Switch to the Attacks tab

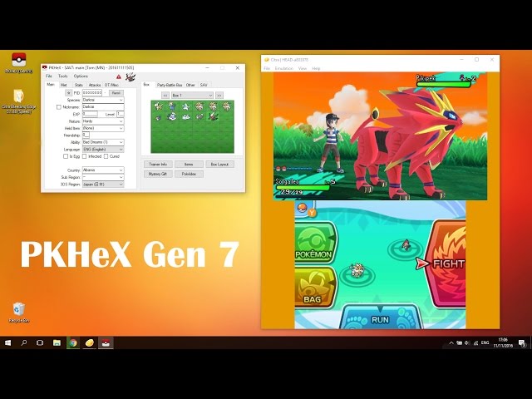[x=94, y=85]
